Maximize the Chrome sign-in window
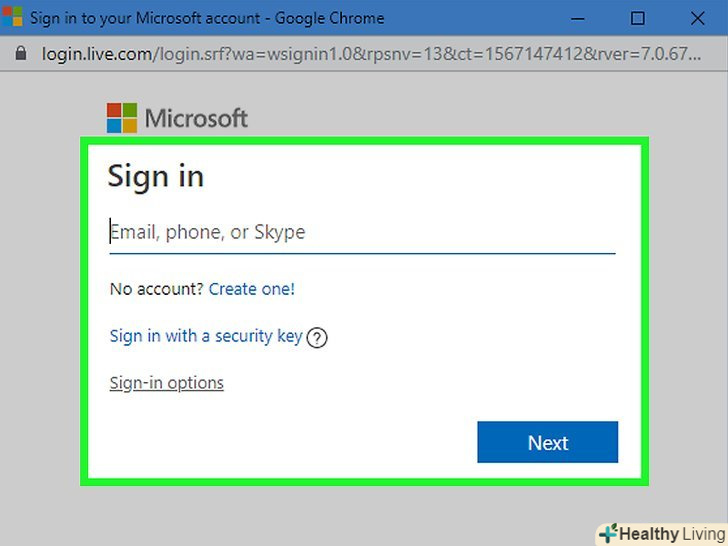This screenshot has height=546, width=728. coord(638,18)
